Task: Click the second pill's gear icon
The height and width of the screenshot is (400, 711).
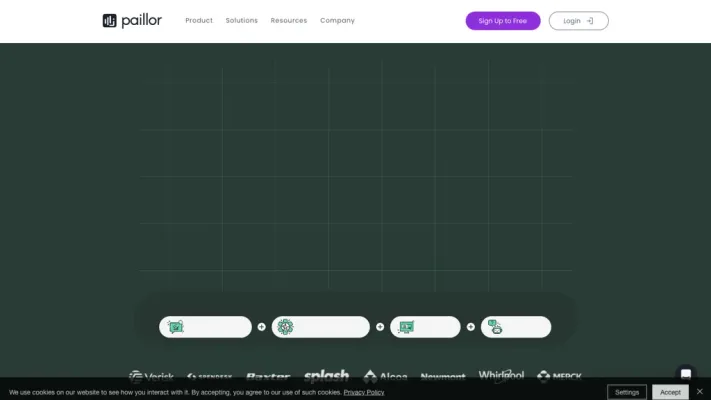Action: [x=286, y=327]
